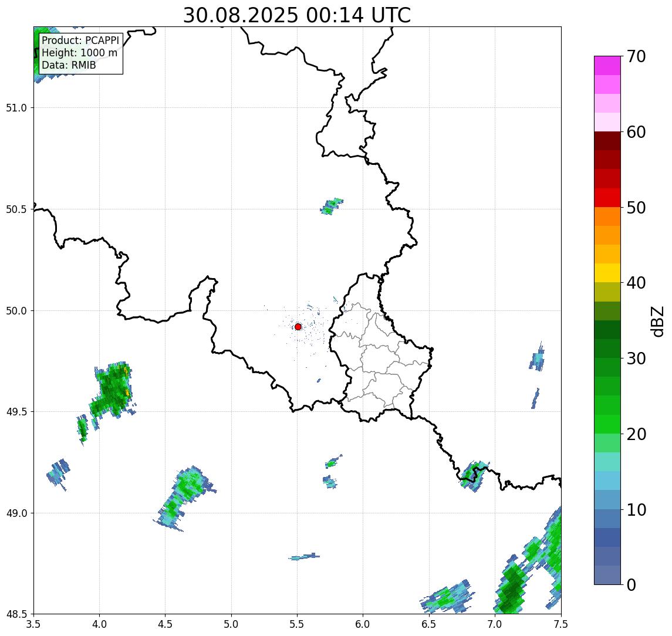Click the small radar echo near 50.5N 5.75E
The width and height of the screenshot is (672, 636).
(x=331, y=206)
